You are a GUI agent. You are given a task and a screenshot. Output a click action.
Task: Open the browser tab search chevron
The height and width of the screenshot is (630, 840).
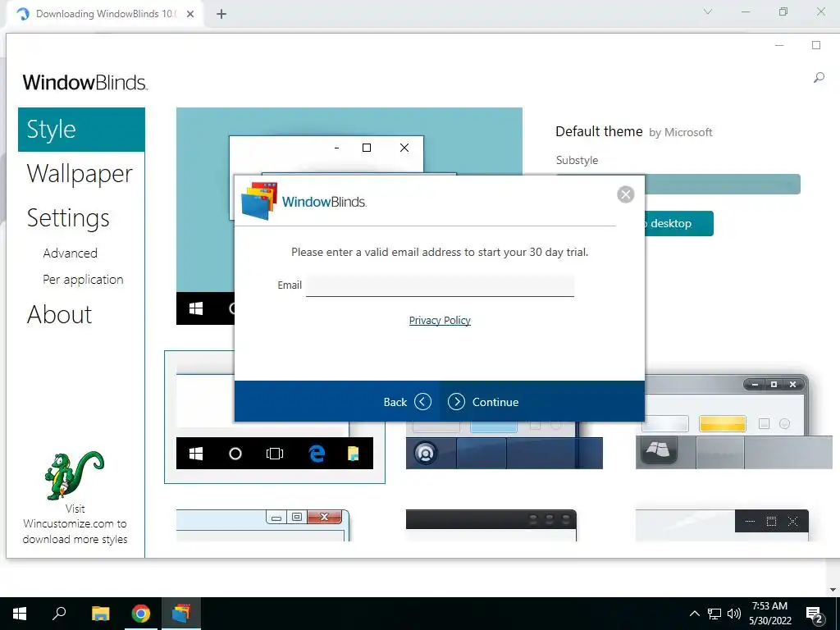click(x=708, y=11)
